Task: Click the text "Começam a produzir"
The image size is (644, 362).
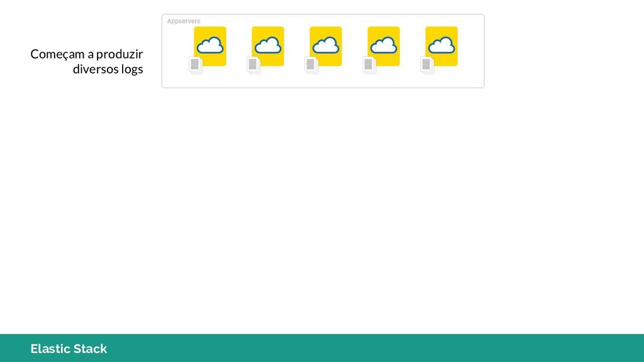Action: point(87,54)
